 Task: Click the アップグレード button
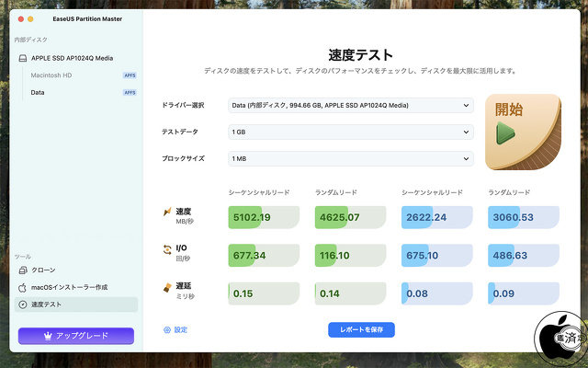click(76, 336)
